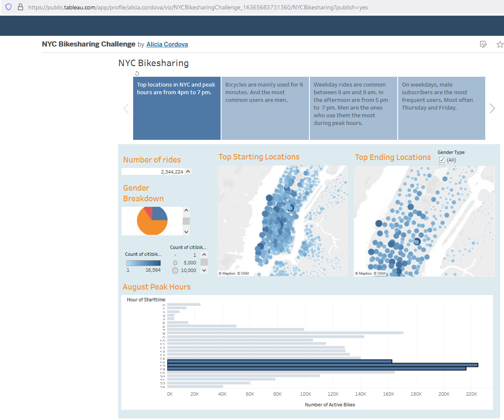Select the 5,000 size legend circle
504x420 pixels.
pyautogui.click(x=175, y=263)
